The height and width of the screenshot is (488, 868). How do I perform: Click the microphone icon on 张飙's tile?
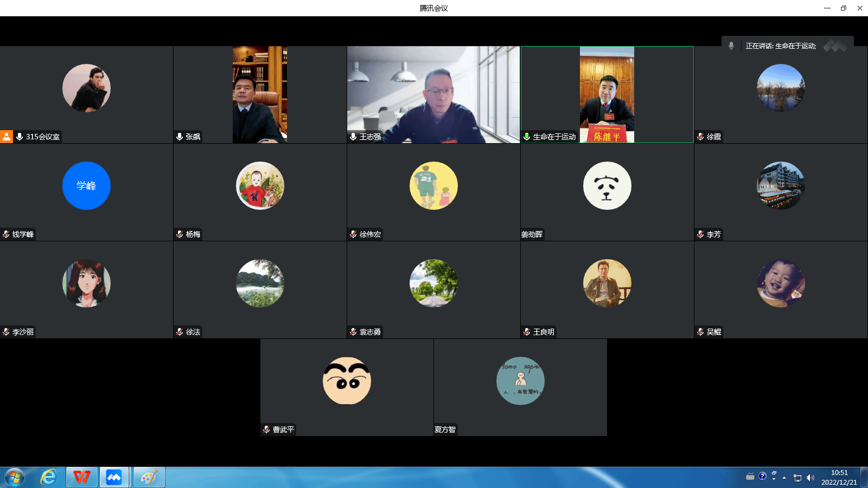pos(180,137)
